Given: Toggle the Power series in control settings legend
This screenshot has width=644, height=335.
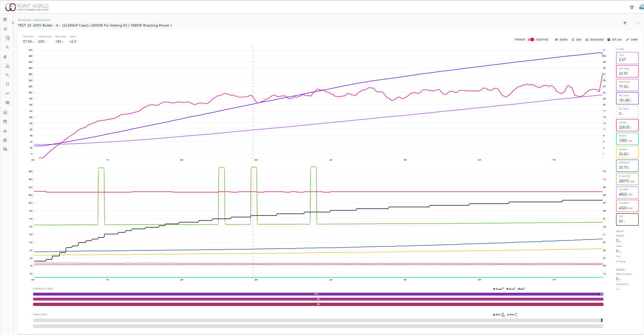Looking at the screenshot, I should click(x=498, y=289).
